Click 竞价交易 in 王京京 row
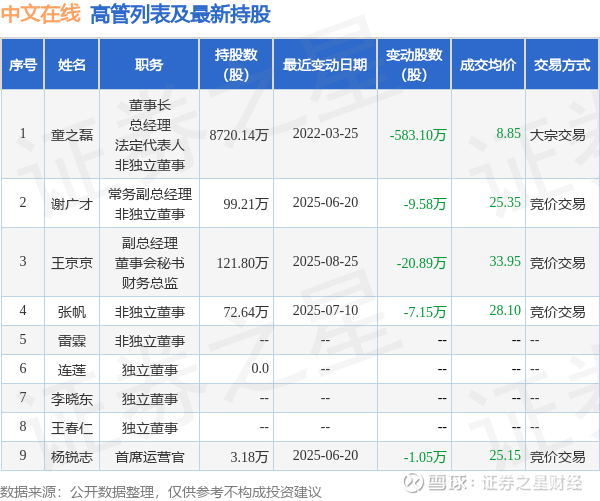Viewport: 600px width, 501px height. [x=558, y=263]
